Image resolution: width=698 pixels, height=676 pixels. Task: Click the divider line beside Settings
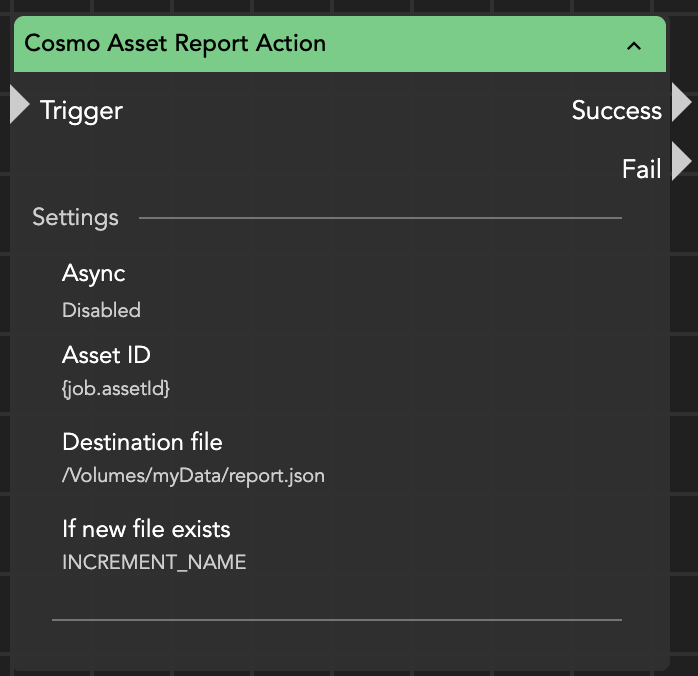pos(380,217)
